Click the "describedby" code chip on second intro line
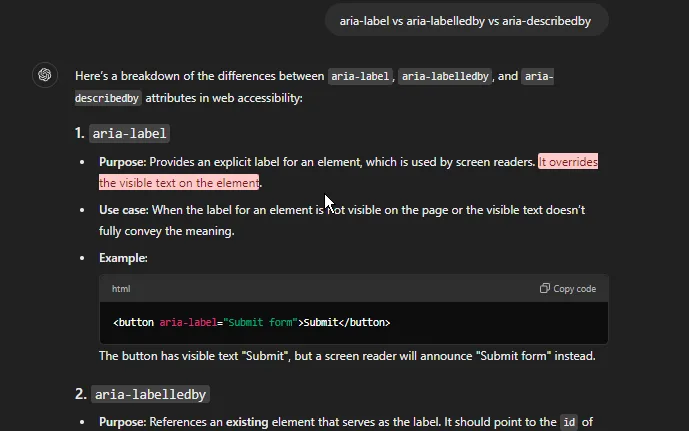Viewport: 689px width, 431px height. pyautogui.click(x=107, y=98)
